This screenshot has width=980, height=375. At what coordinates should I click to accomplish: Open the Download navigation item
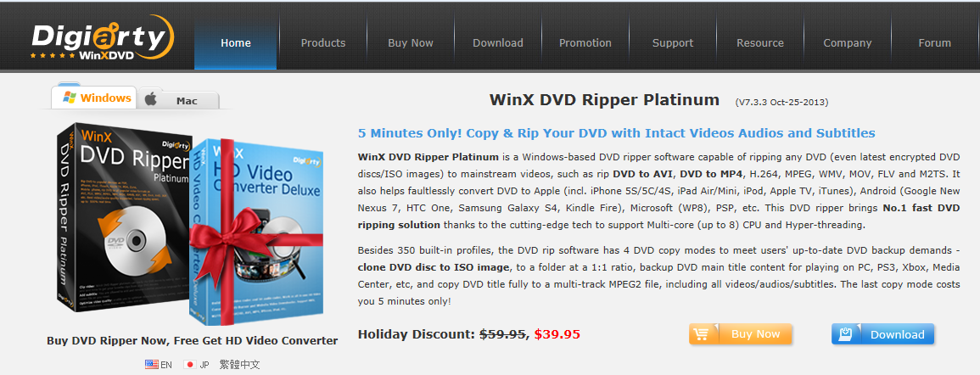tap(498, 43)
